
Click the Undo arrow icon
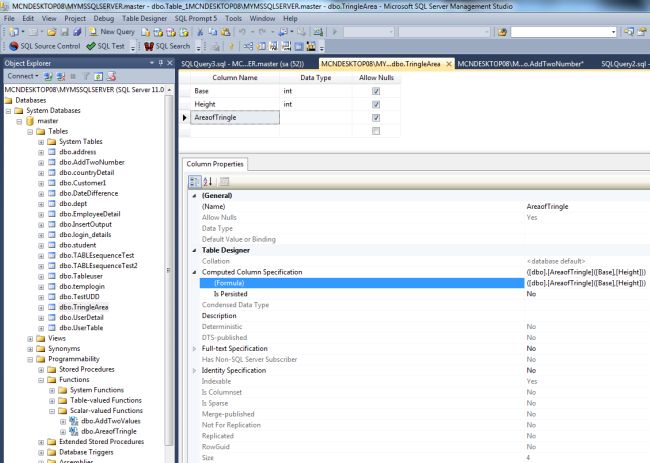[242, 32]
